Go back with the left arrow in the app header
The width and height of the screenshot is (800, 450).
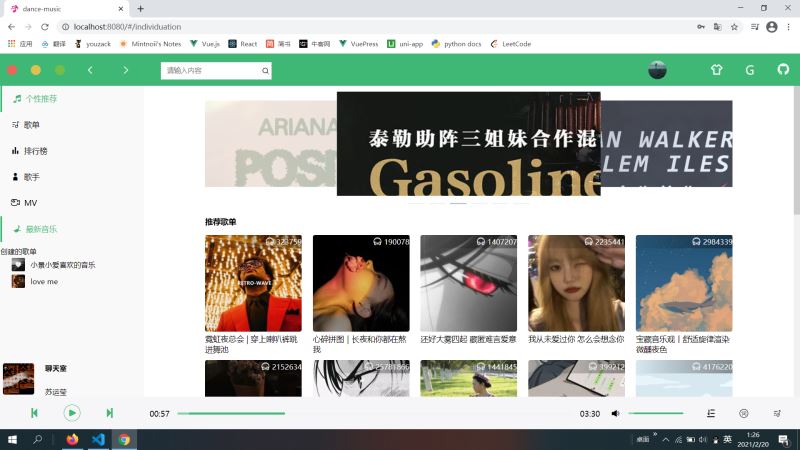tap(90, 70)
